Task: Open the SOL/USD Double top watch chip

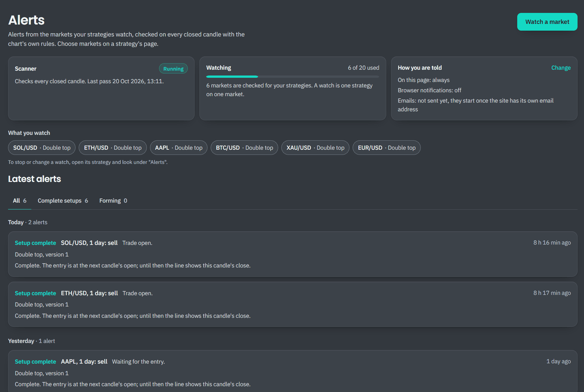Action: click(x=42, y=148)
